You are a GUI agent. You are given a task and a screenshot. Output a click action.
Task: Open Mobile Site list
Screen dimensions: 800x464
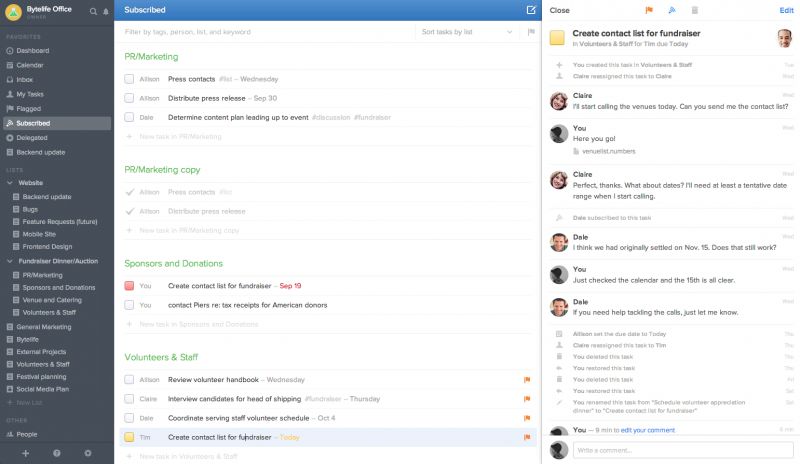tap(39, 234)
